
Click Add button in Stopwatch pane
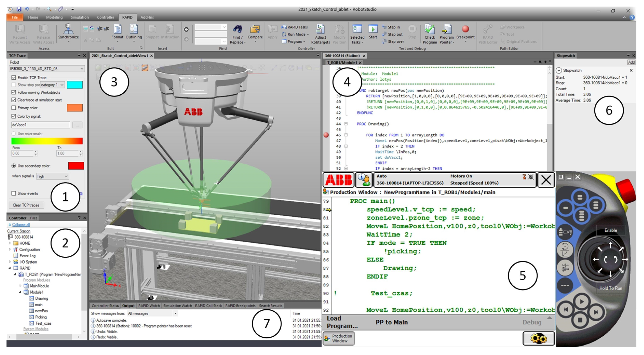pos(631,62)
